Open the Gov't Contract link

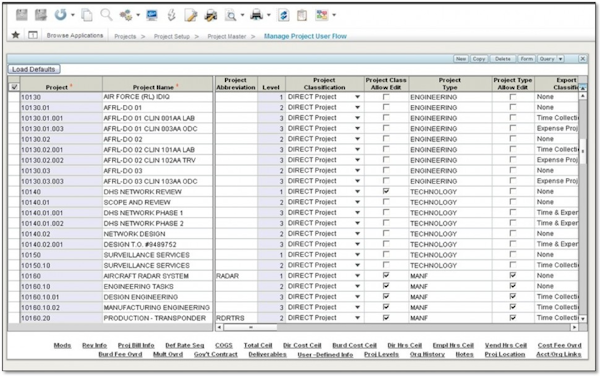pyautogui.click(x=216, y=355)
